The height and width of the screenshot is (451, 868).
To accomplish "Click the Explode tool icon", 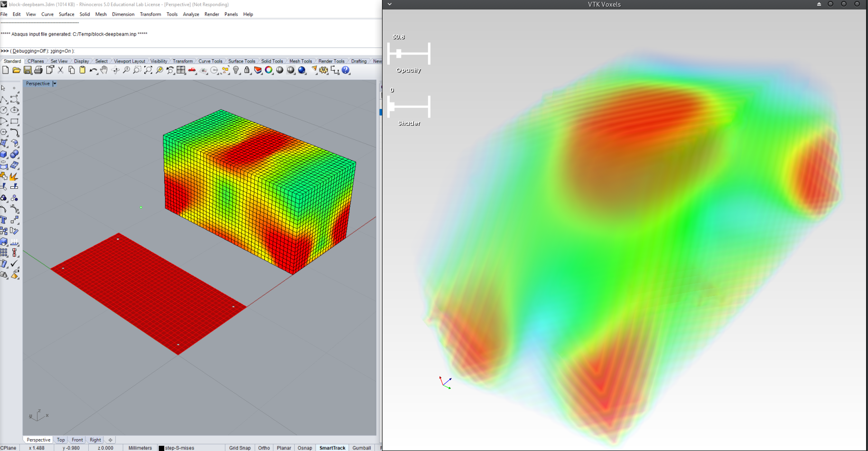I will [x=14, y=176].
